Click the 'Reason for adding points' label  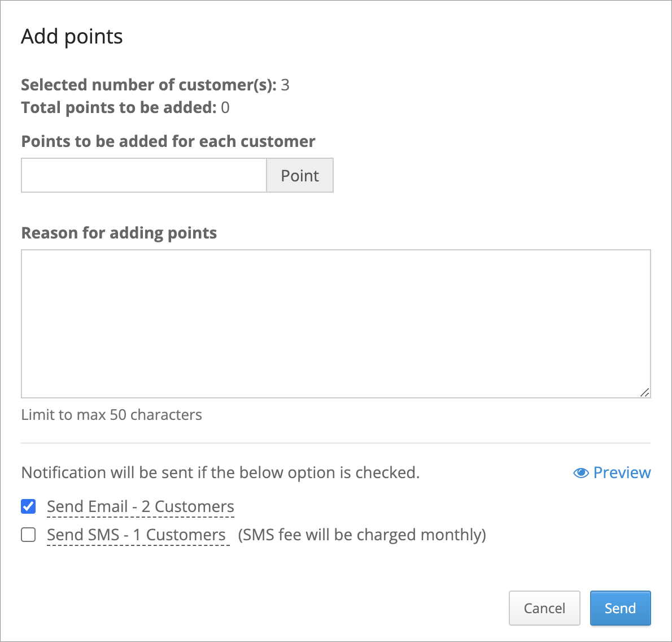point(119,233)
